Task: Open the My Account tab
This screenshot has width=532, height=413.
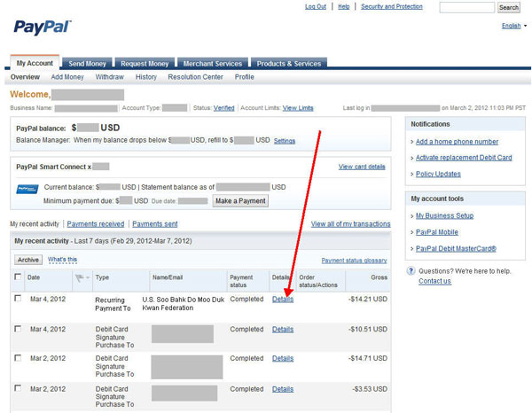Action: 35,63
